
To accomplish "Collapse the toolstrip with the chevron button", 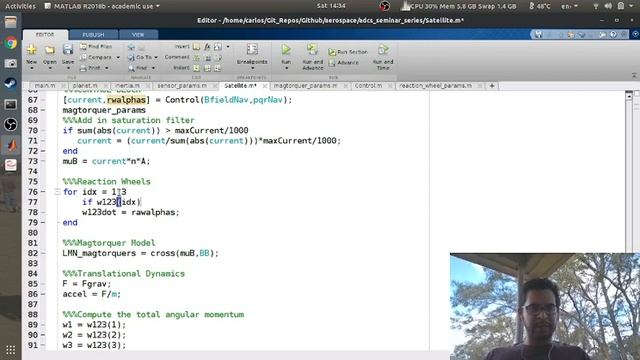I will coord(634,76).
